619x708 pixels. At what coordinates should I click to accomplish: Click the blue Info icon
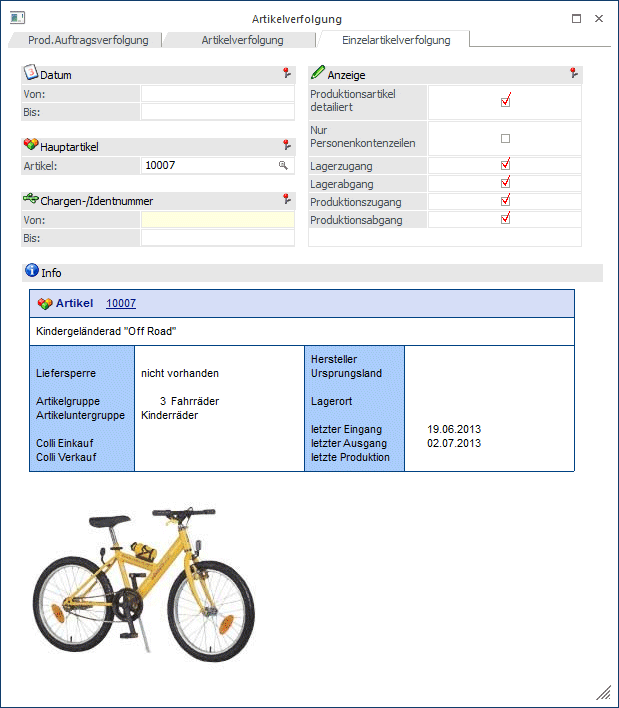pos(30,271)
